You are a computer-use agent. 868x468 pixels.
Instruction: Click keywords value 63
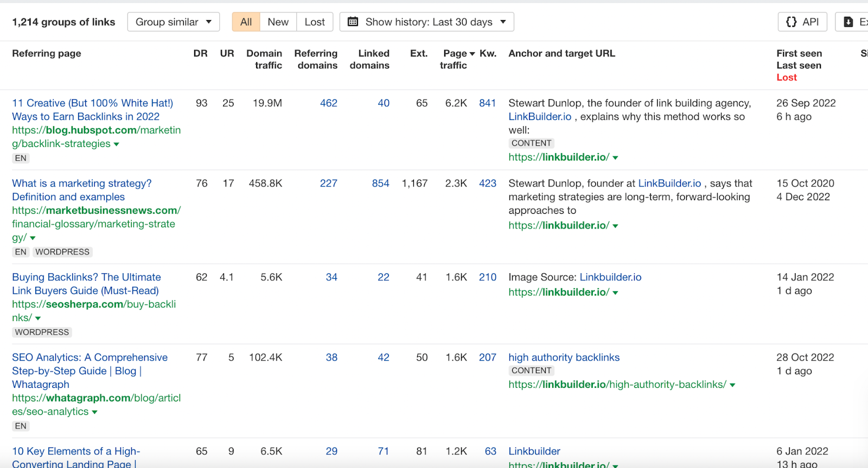pyautogui.click(x=490, y=451)
